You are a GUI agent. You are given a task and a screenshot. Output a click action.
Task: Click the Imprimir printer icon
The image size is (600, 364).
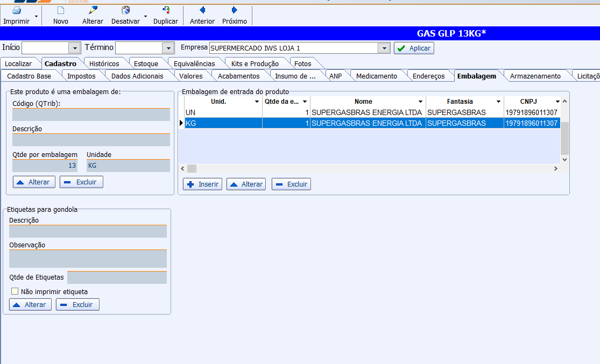click(x=16, y=10)
